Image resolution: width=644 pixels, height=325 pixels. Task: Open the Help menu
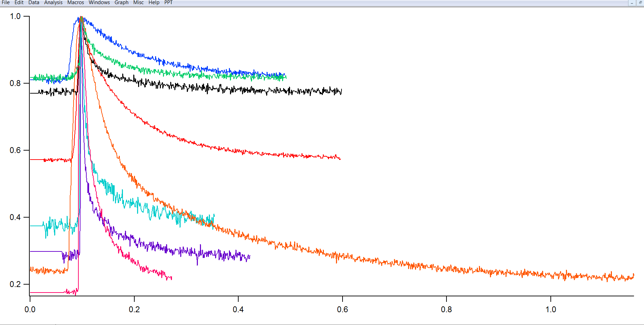click(x=154, y=2)
